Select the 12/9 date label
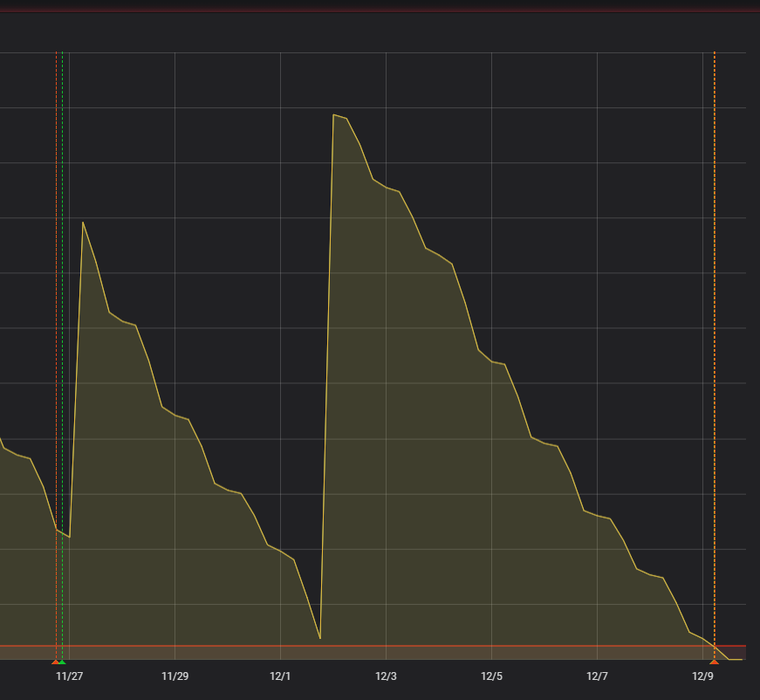The image size is (760, 700). pyautogui.click(x=702, y=676)
